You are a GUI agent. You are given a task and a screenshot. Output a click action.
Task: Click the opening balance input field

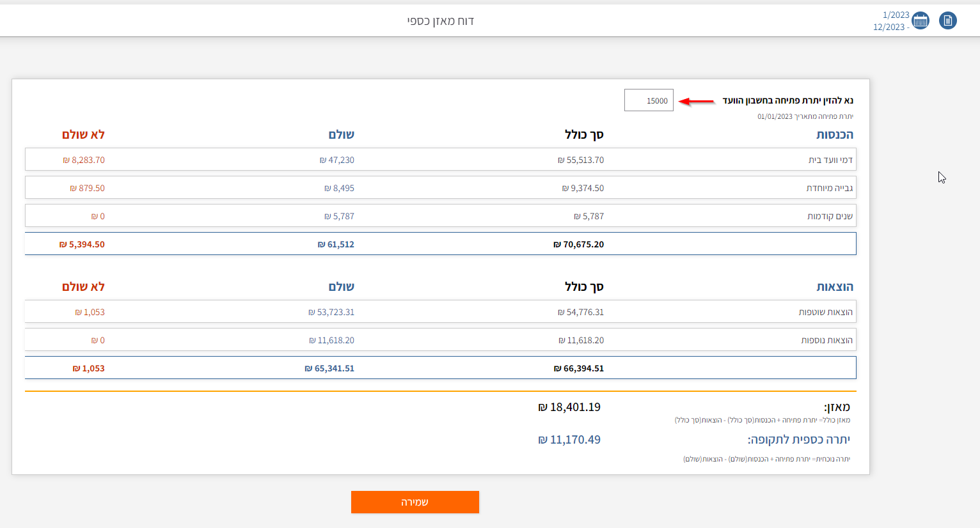tap(649, 100)
